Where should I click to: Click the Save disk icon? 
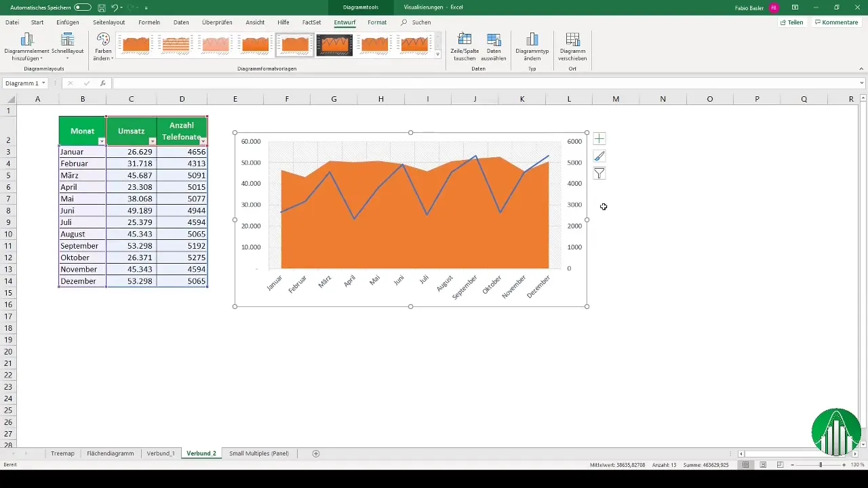tap(101, 7)
